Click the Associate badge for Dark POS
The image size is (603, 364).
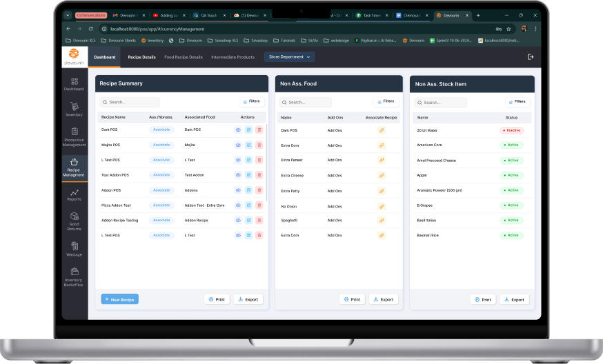[x=161, y=130]
